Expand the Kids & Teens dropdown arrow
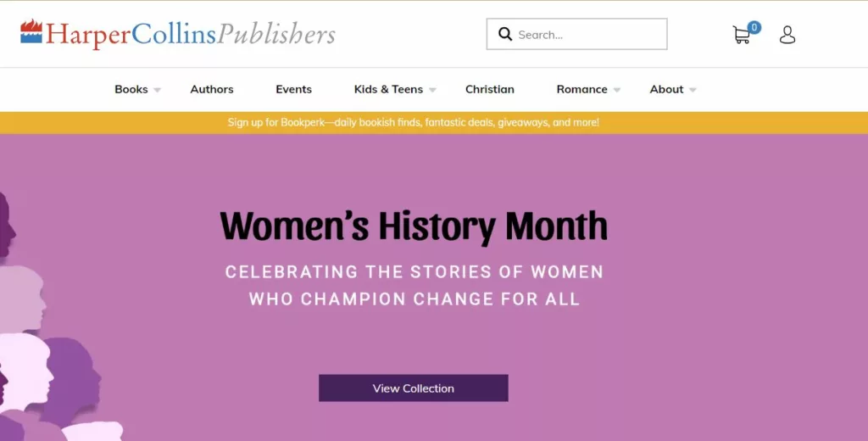868x441 pixels. [432, 90]
